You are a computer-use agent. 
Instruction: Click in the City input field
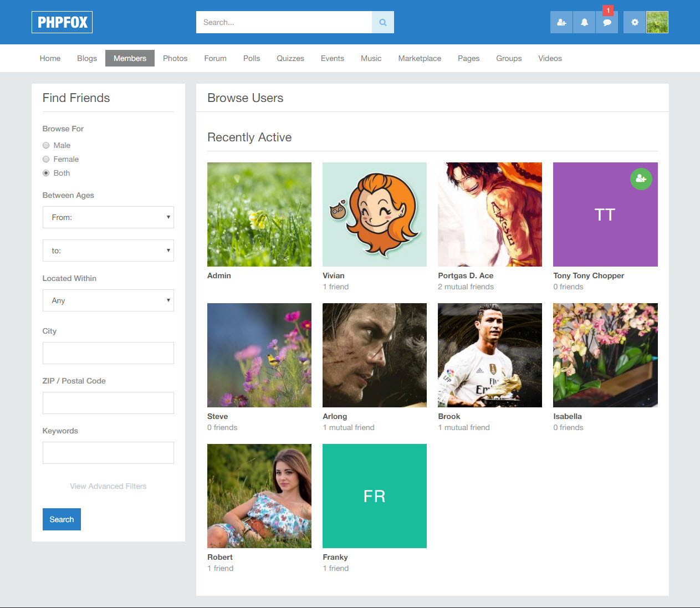coord(108,353)
